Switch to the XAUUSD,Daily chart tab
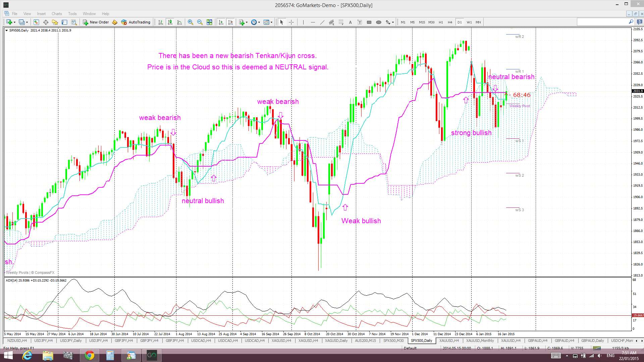 click(336, 341)
